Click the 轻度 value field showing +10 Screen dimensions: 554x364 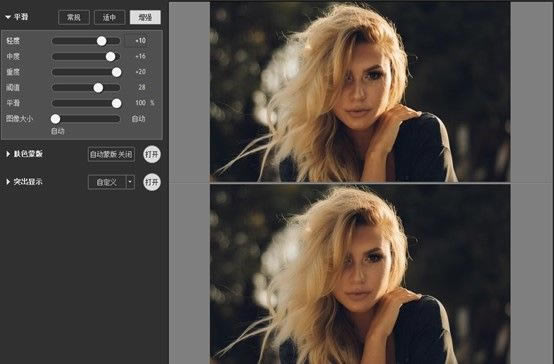(x=140, y=41)
